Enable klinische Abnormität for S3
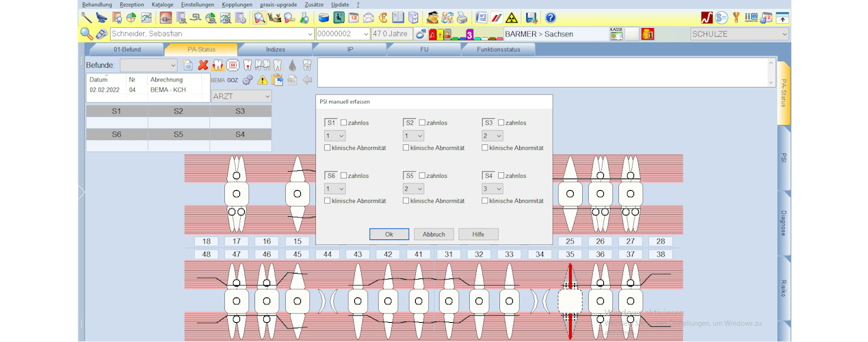The width and height of the screenshot is (868, 342). coord(485,148)
